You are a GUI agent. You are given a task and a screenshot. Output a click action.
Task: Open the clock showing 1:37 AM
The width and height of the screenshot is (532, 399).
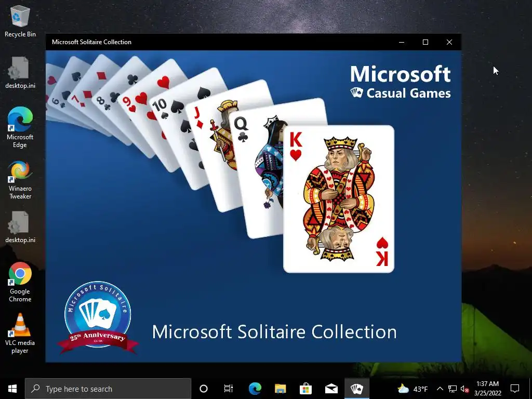[x=487, y=389]
